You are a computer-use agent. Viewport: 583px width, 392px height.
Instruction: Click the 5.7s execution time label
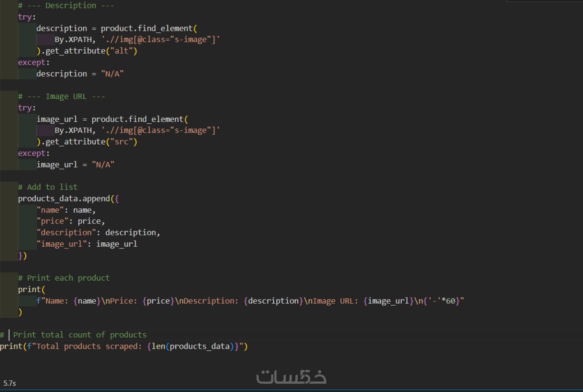pyautogui.click(x=10, y=383)
